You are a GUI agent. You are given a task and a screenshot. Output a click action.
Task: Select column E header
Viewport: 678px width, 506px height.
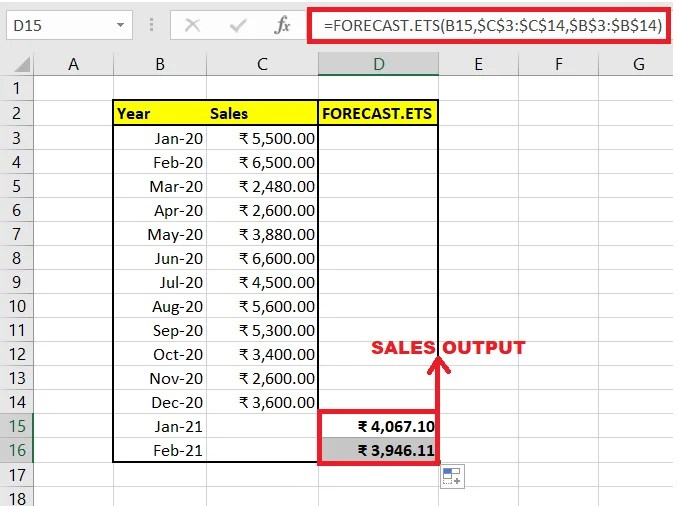[x=478, y=64]
